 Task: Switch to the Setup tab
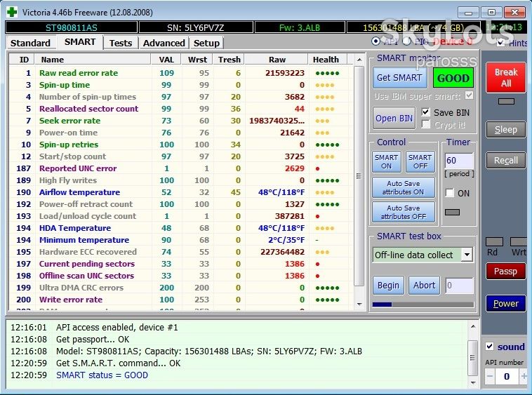pos(206,43)
